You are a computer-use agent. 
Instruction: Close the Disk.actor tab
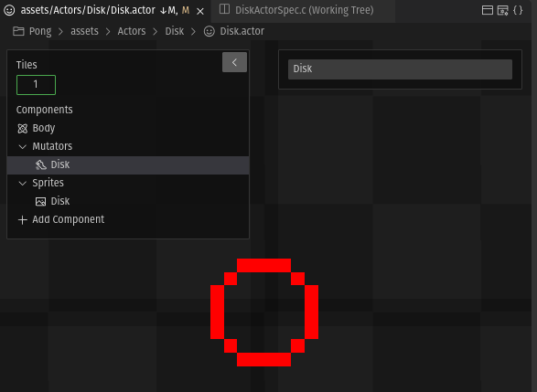[x=200, y=11]
